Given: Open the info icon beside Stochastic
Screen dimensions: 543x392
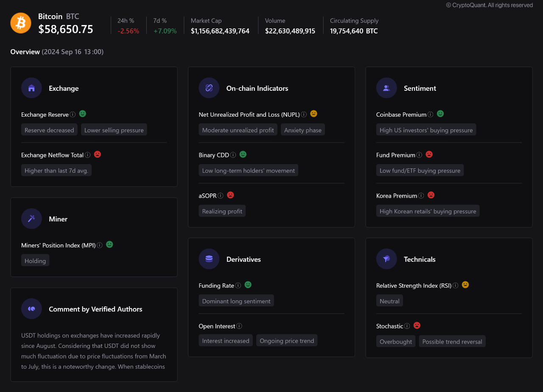Looking at the screenshot, I should click(407, 326).
